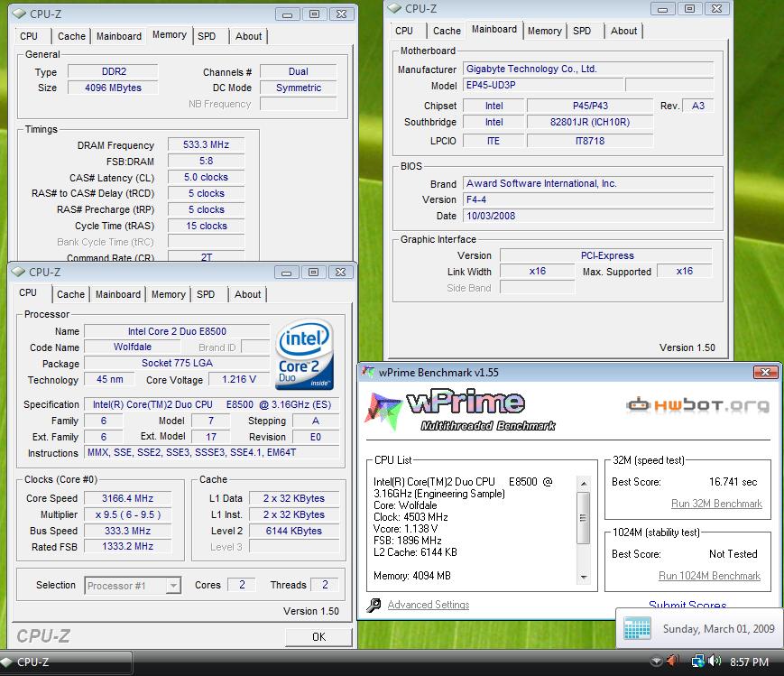Select About tab in CPU-Z Mainboard window

coord(623,31)
